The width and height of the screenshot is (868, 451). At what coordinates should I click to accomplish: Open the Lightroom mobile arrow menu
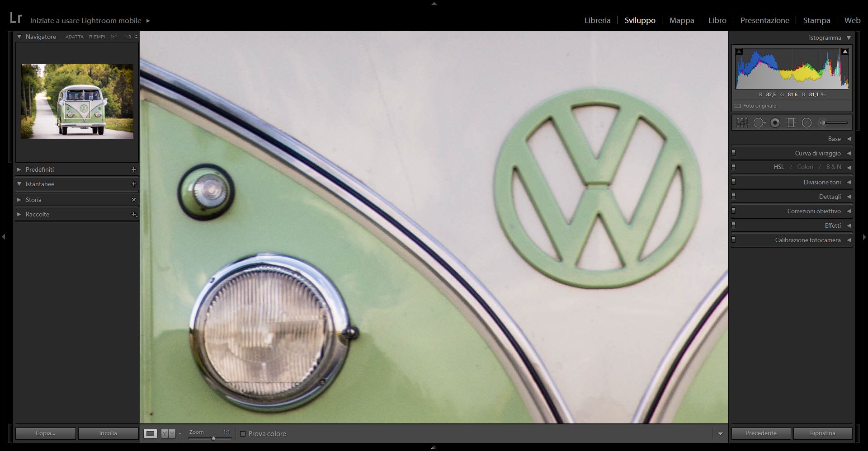click(x=148, y=21)
